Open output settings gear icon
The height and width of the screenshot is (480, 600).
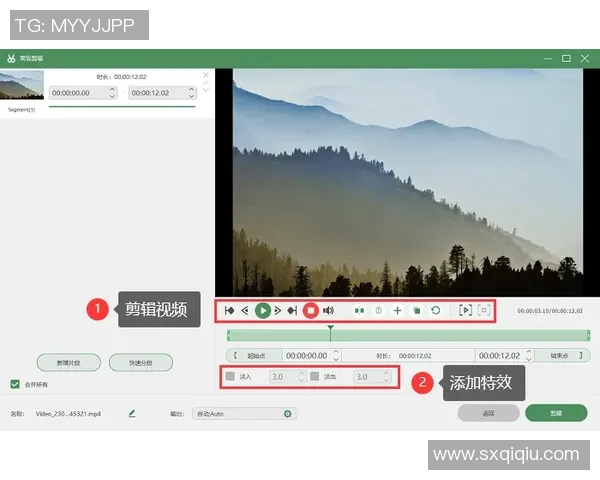point(288,413)
